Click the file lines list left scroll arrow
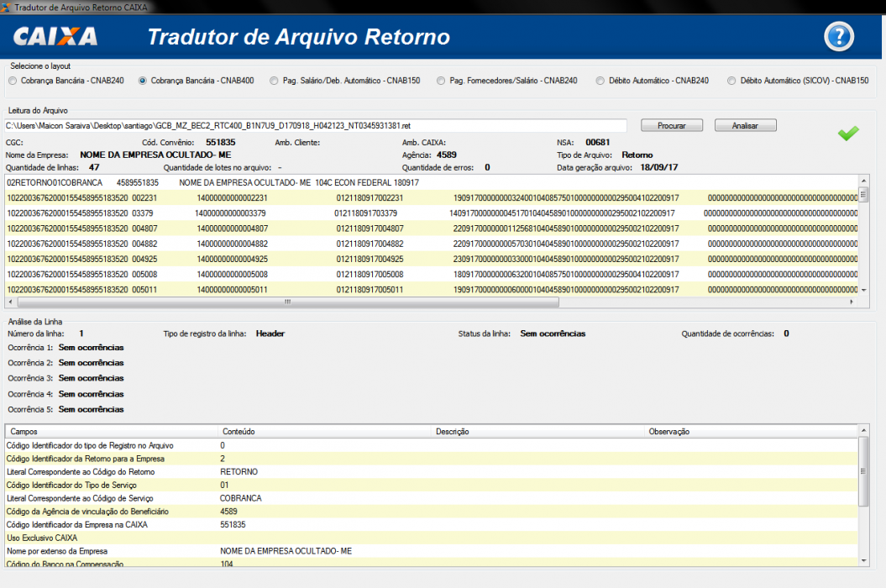Viewport: 886px width, 588px height. tap(10, 302)
